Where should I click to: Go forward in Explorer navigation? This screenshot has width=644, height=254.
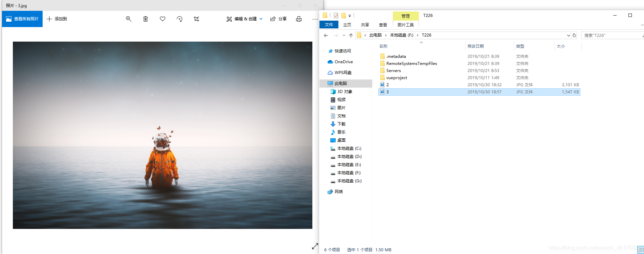pos(336,35)
